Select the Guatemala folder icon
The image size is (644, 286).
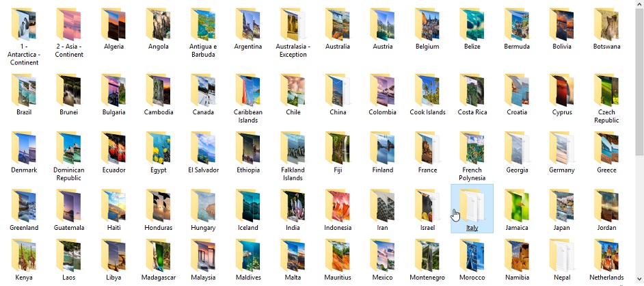(x=68, y=205)
